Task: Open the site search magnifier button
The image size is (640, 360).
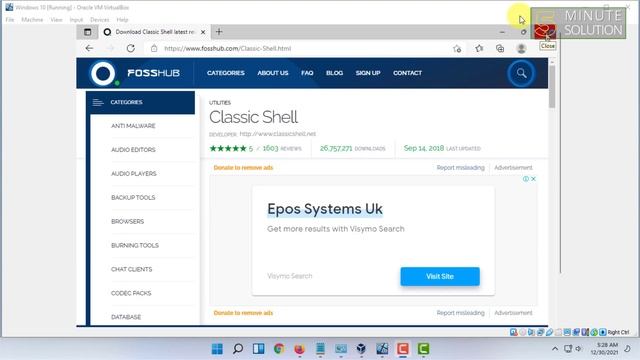Action: pyautogui.click(x=521, y=73)
